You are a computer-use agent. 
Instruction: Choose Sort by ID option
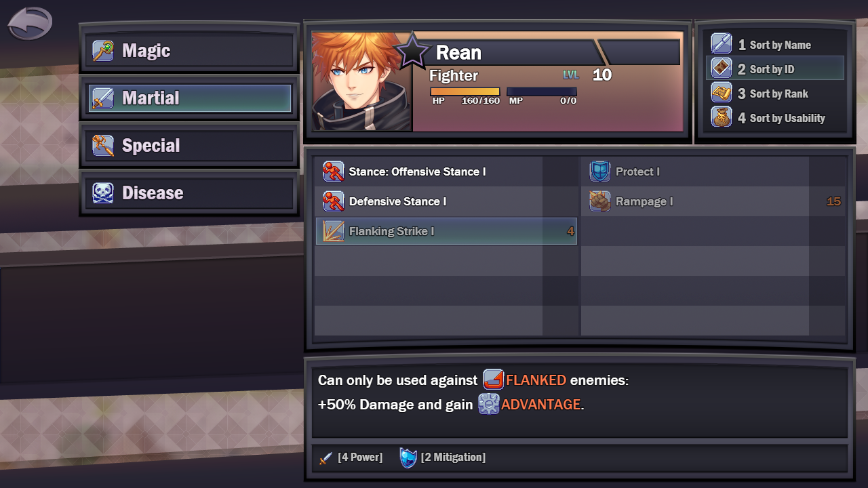pos(776,68)
